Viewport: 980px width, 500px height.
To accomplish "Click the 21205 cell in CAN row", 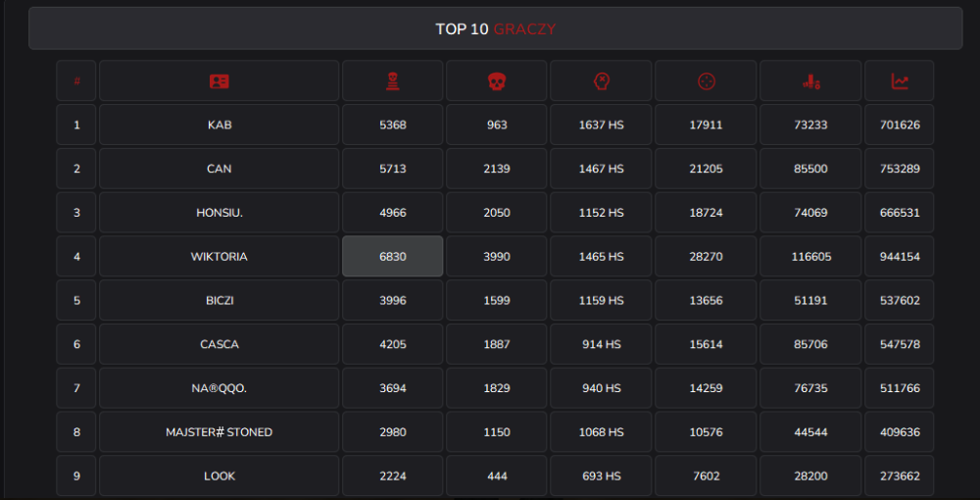I will point(706,169).
